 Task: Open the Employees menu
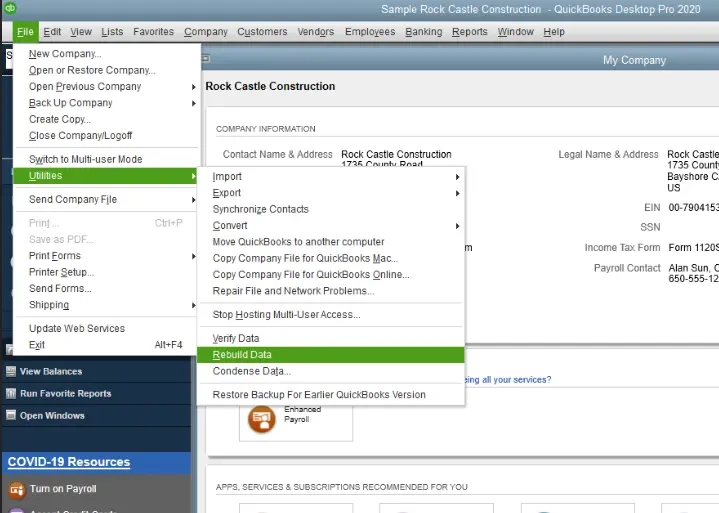click(370, 32)
